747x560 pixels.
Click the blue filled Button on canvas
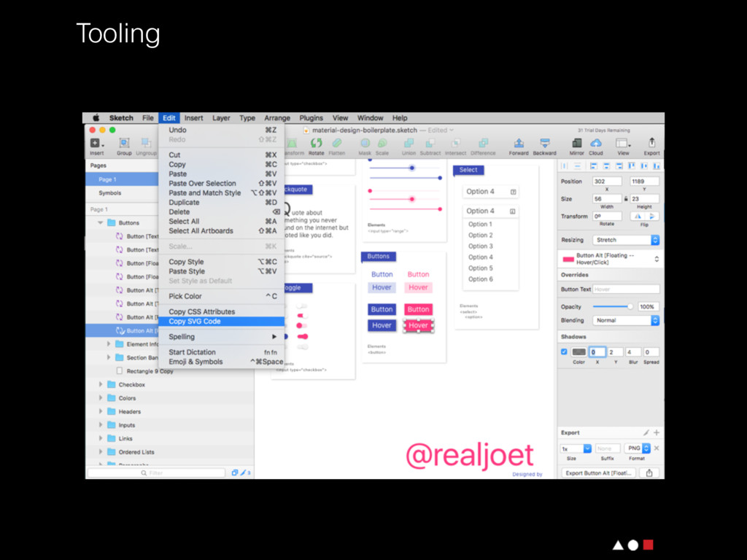coord(382,309)
